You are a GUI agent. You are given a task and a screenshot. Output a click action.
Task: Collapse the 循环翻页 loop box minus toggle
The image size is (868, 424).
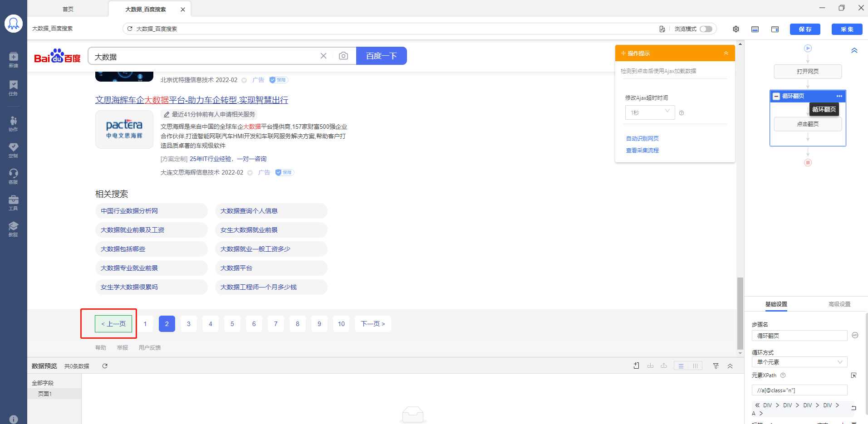tap(776, 96)
